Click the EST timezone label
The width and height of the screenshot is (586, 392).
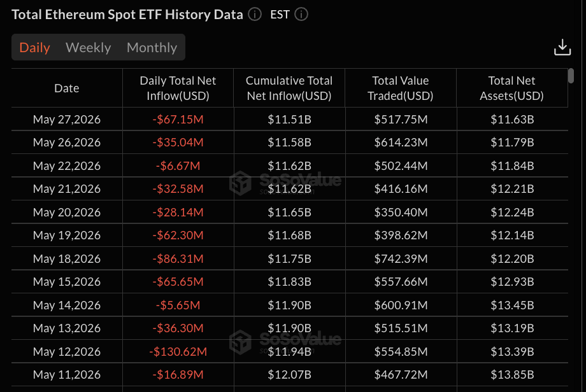click(280, 15)
